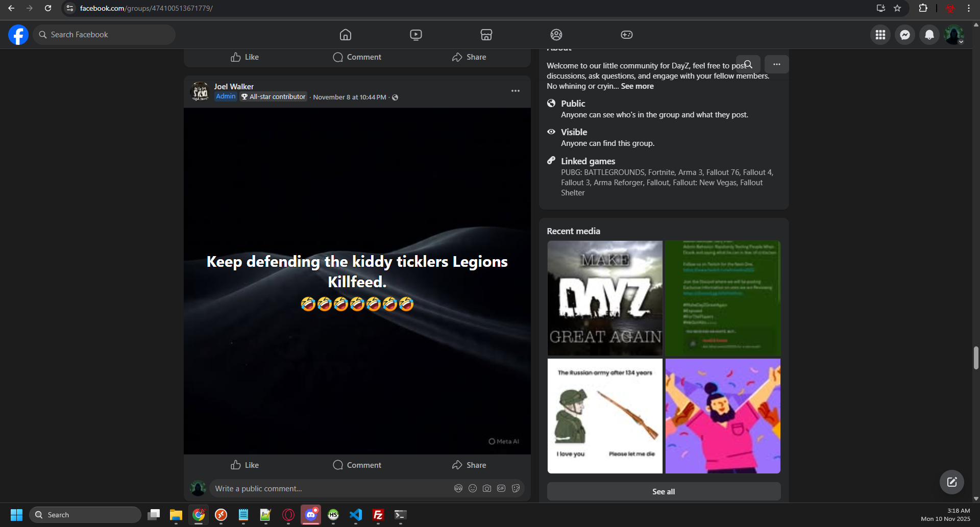This screenshot has height=527, width=980.
Task: Open the emoji picker in comment box
Action: point(473,488)
